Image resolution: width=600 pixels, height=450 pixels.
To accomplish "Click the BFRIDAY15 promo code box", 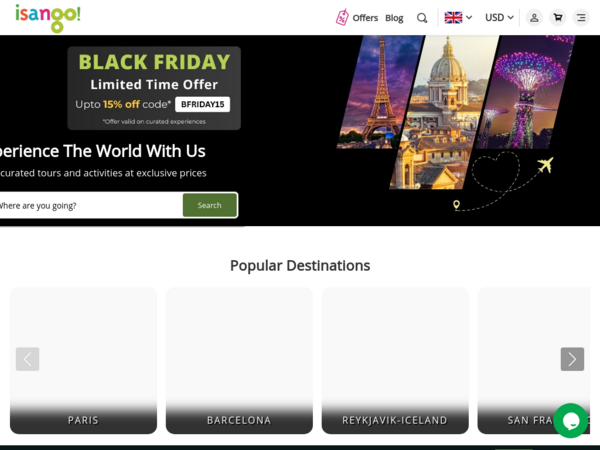I will [x=202, y=104].
